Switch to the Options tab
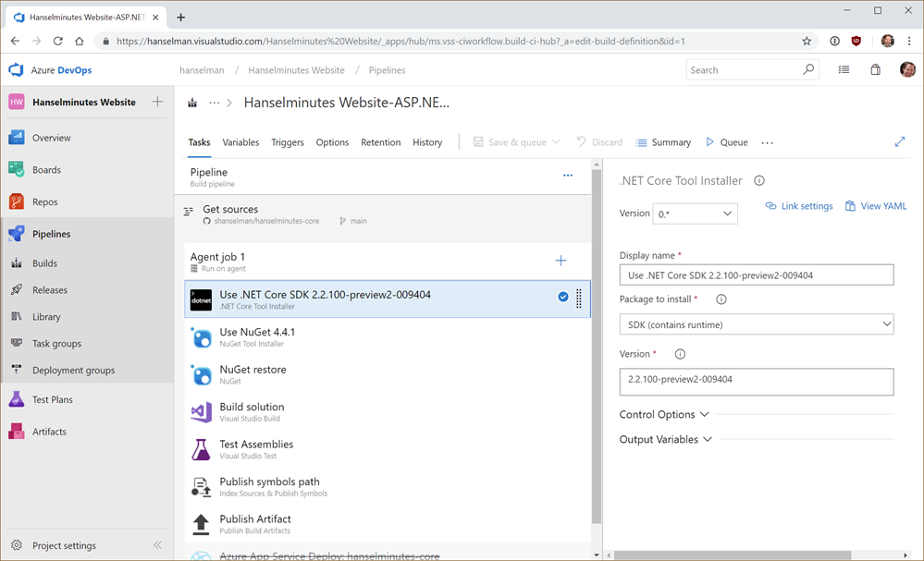This screenshot has width=924, height=561. (332, 142)
